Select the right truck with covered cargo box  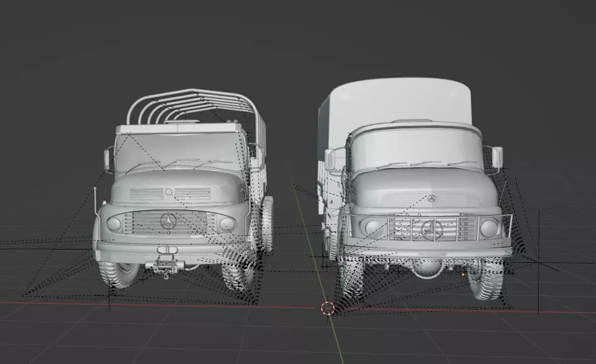pos(414,190)
